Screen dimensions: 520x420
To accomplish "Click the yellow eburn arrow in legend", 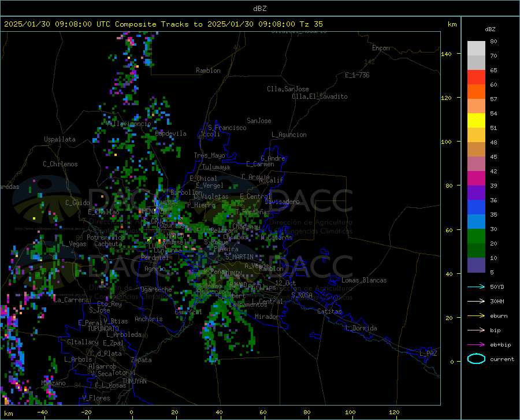I will coord(476,315).
